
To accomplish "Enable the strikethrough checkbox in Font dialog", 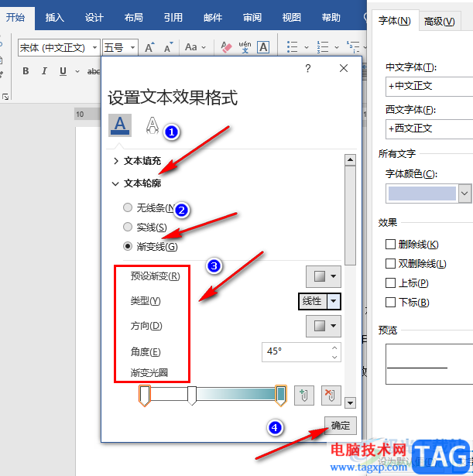I will 390,244.
